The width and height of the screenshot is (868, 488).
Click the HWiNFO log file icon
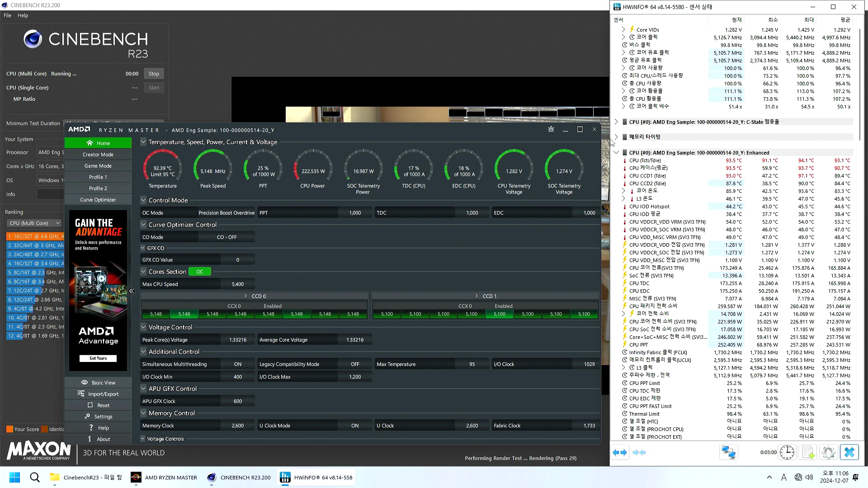tap(808, 452)
